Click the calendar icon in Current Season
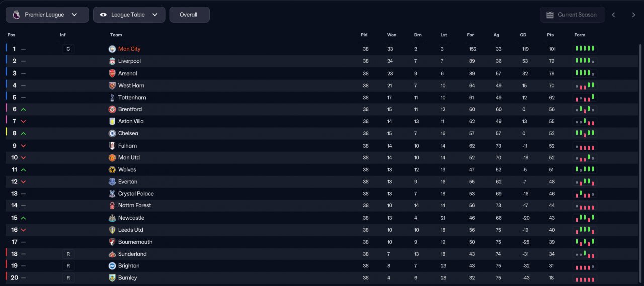 point(550,15)
